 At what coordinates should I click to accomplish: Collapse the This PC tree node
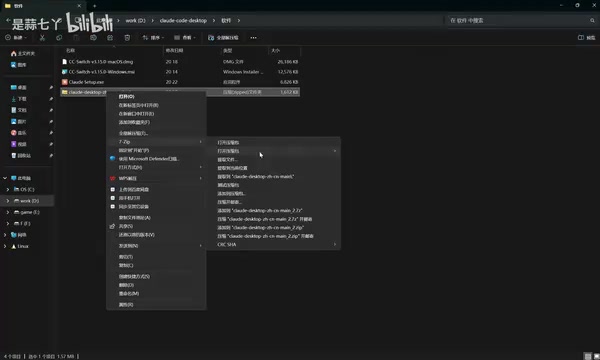point(5,178)
